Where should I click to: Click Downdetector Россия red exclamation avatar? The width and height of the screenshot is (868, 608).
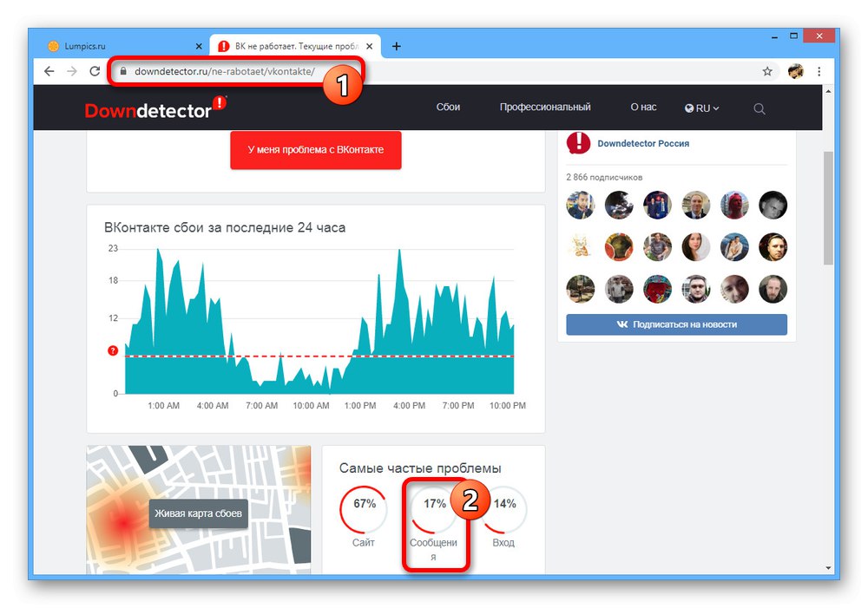[x=578, y=142]
